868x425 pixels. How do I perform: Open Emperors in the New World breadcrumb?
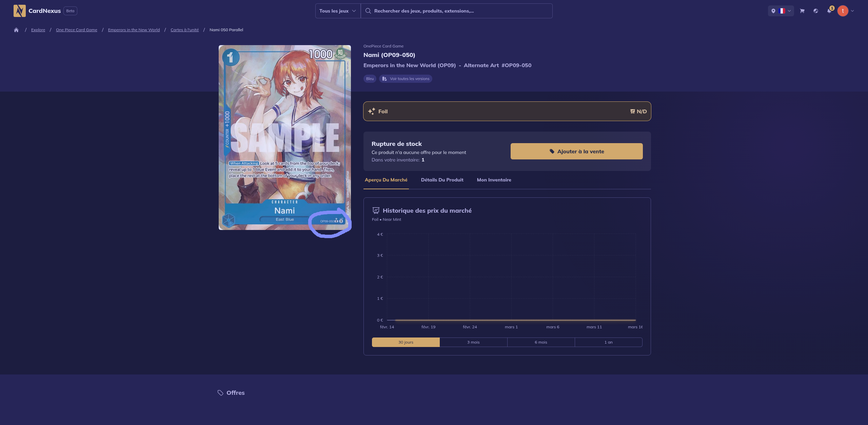[x=134, y=30]
